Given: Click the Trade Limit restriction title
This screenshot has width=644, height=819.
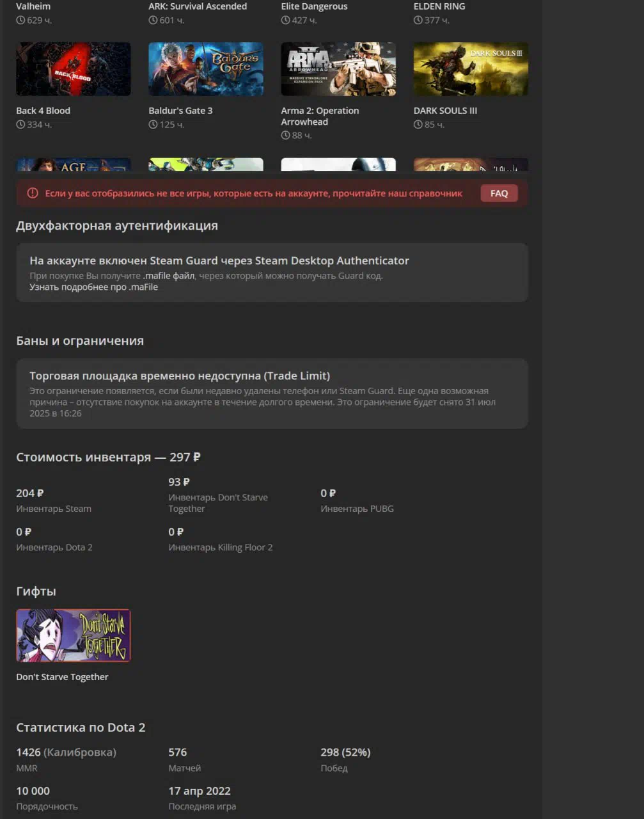Looking at the screenshot, I should click(180, 376).
